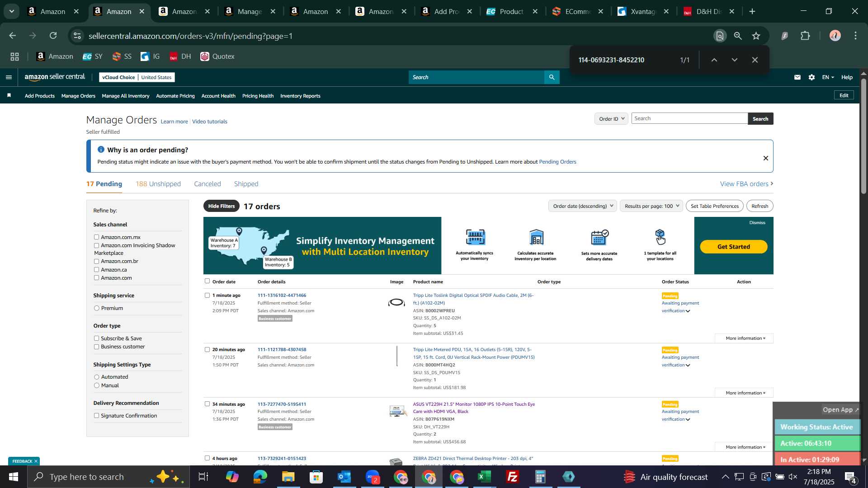Open a new browser tab
868x488 pixels.
[752, 11]
